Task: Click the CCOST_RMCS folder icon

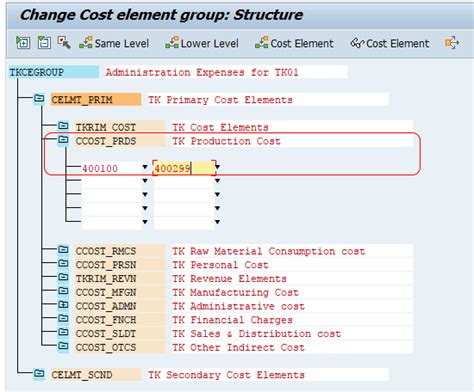Action: [63, 250]
